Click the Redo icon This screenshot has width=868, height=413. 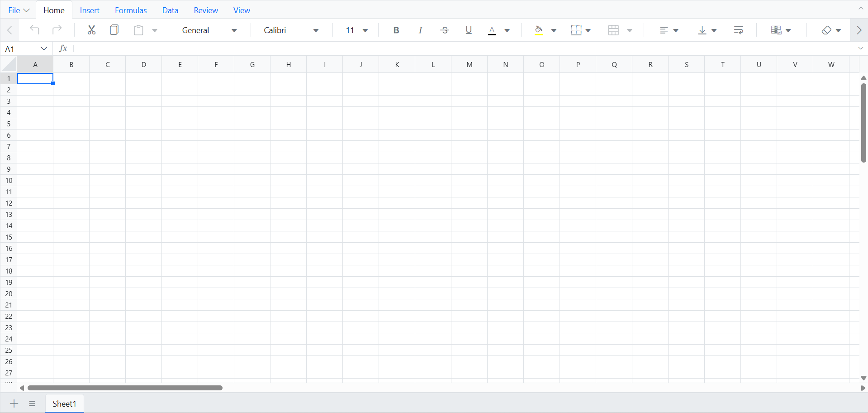pos(57,30)
